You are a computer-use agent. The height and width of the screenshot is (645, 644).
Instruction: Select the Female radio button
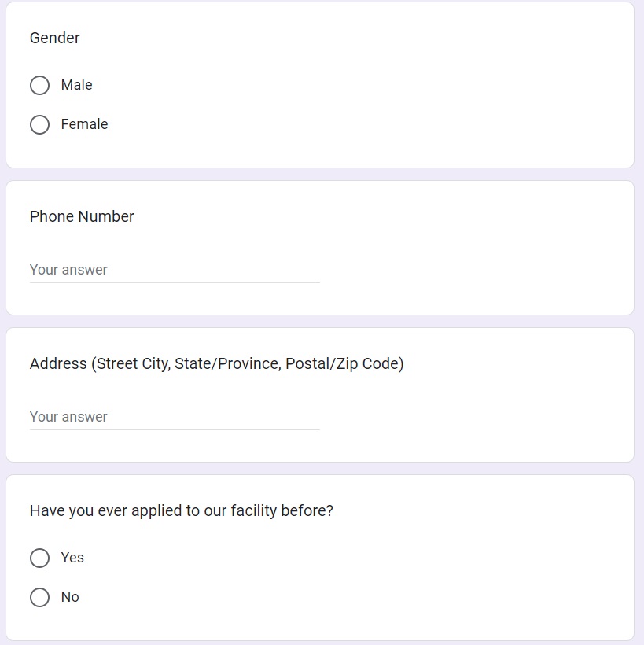pos(39,124)
